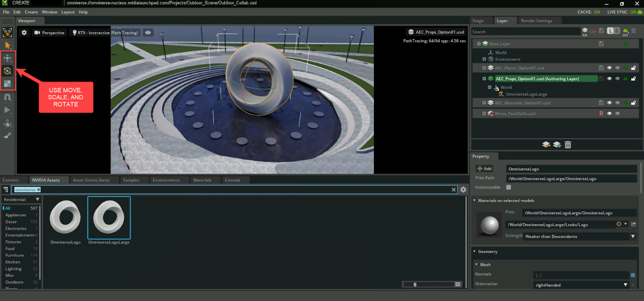Activate the Rotate tool
Image resolution: width=644 pixels, height=301 pixels.
click(x=7, y=71)
